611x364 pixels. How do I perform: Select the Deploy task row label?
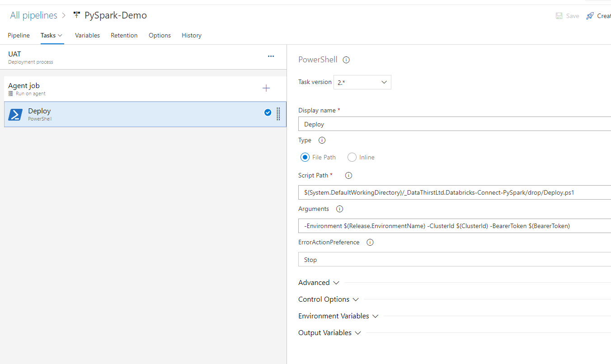coord(39,111)
